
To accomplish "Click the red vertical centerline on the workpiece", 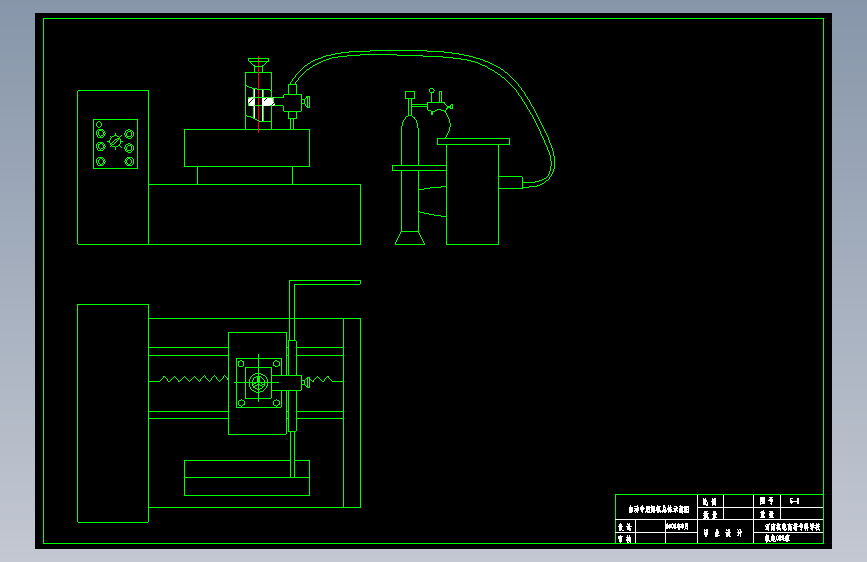I will click(258, 95).
